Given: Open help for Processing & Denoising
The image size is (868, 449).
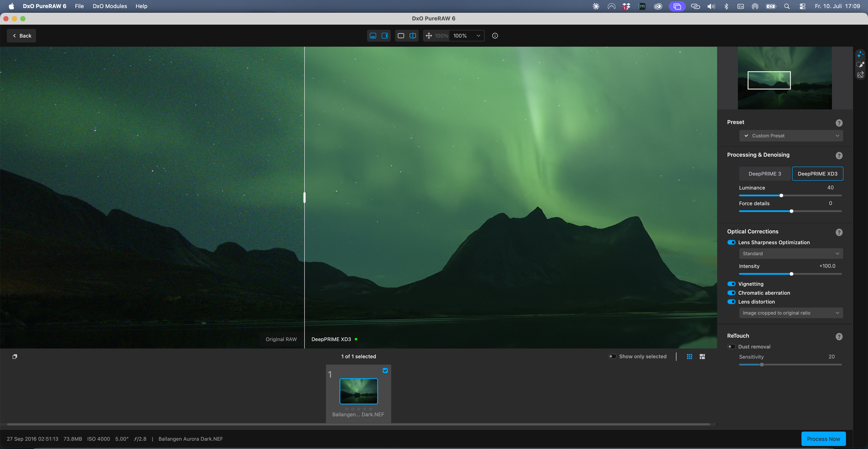Looking at the screenshot, I should [839, 156].
